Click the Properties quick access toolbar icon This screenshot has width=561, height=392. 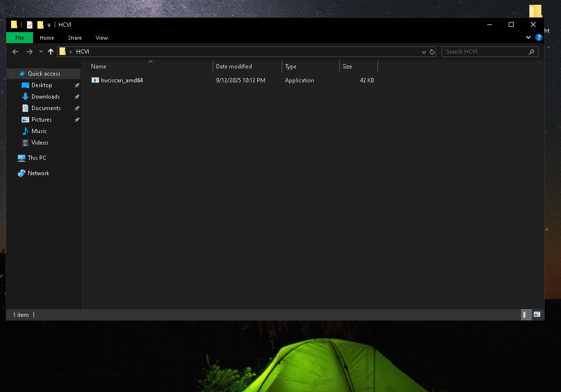[30, 25]
